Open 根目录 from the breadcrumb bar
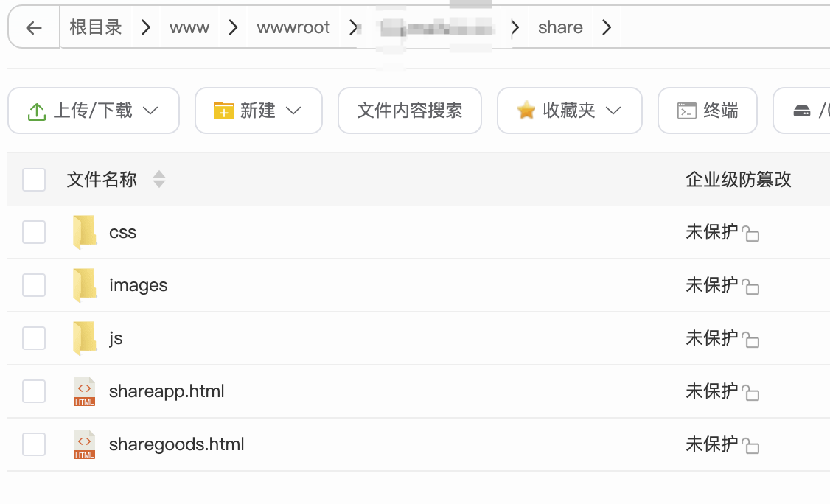830x504 pixels. coord(96,27)
